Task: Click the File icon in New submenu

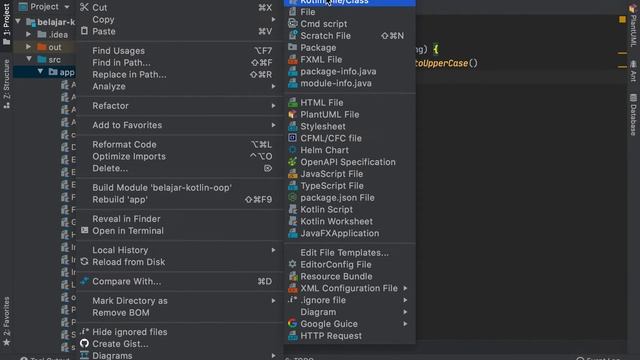Action: (293, 12)
